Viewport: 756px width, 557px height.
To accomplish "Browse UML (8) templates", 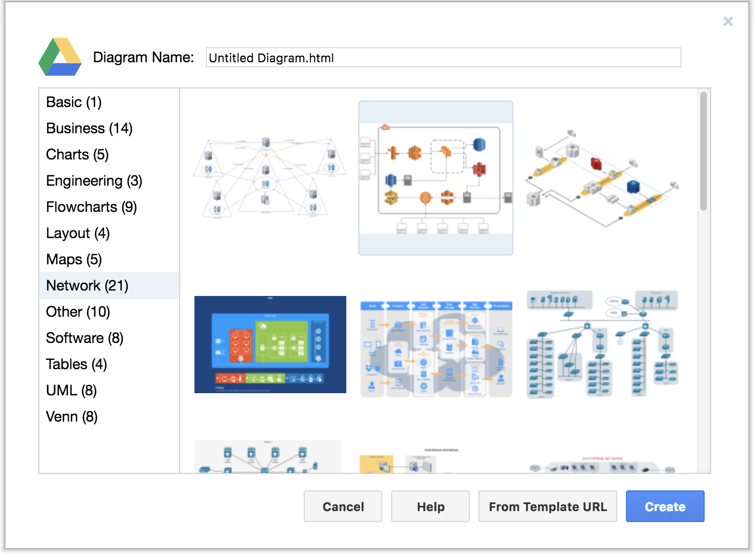I will click(72, 390).
